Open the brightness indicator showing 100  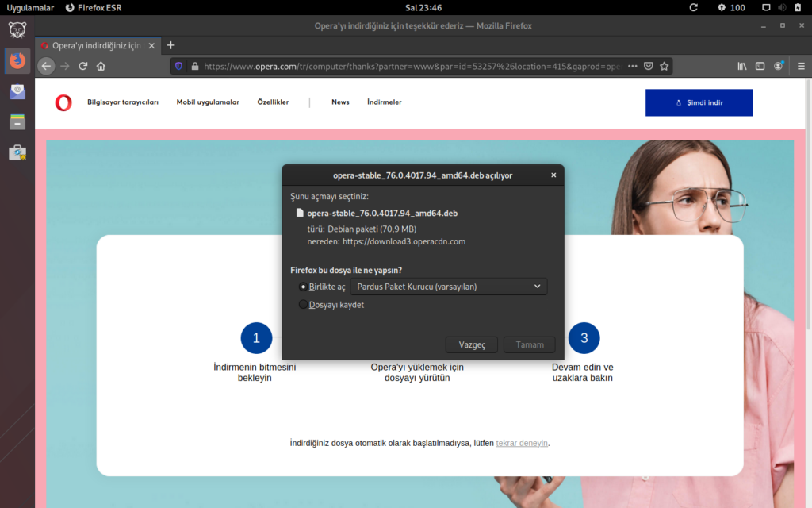(731, 7)
